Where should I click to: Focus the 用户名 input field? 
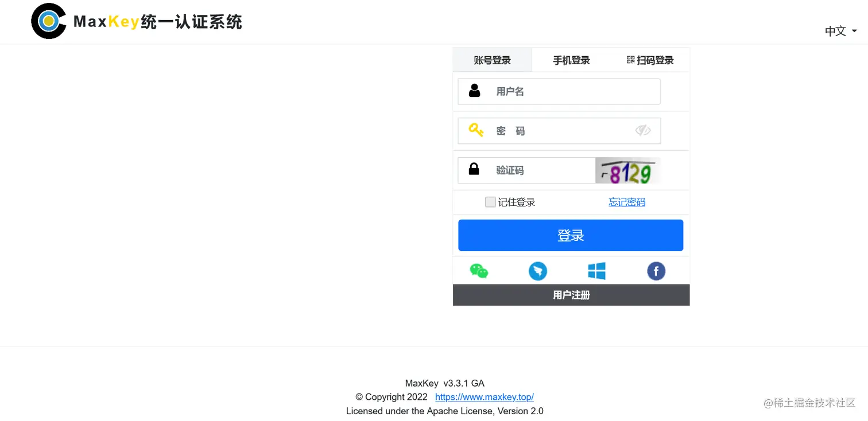(559, 91)
